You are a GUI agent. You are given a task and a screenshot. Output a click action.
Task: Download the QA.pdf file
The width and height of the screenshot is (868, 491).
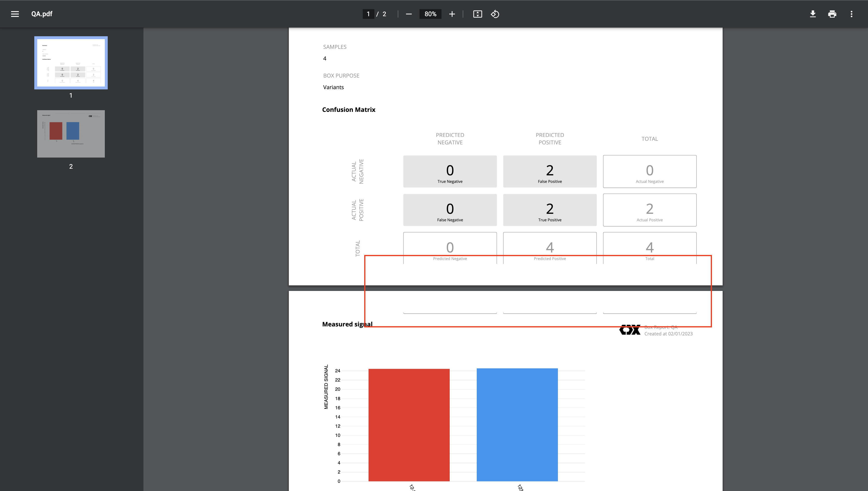813,14
